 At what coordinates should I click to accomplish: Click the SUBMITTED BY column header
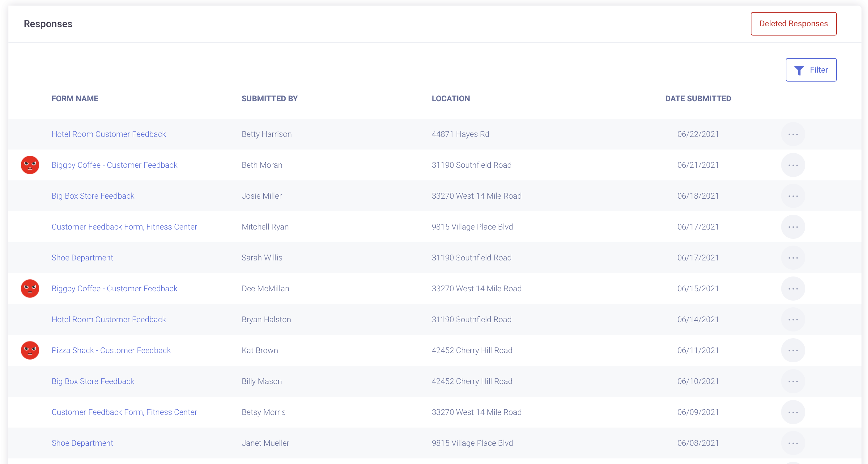[270, 99]
